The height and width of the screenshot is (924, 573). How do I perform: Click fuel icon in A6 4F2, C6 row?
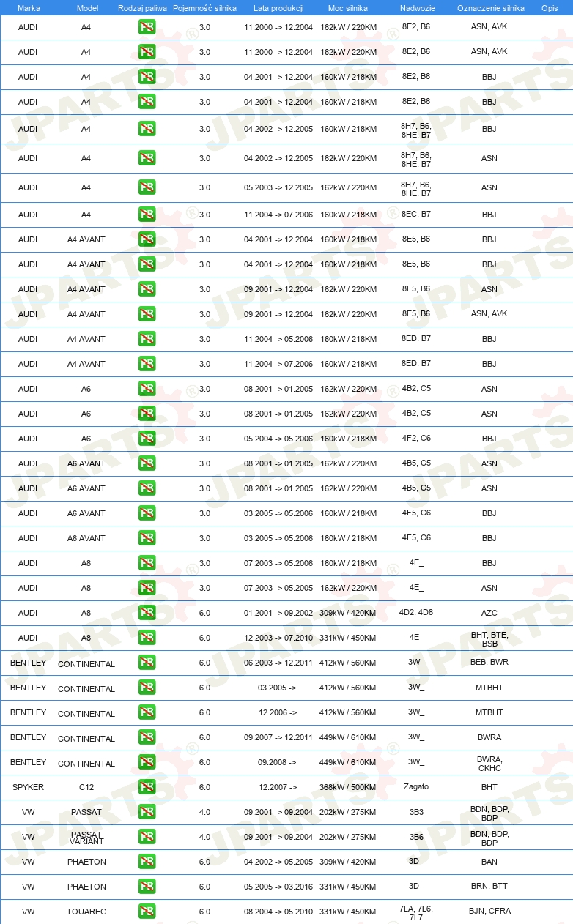click(x=147, y=439)
